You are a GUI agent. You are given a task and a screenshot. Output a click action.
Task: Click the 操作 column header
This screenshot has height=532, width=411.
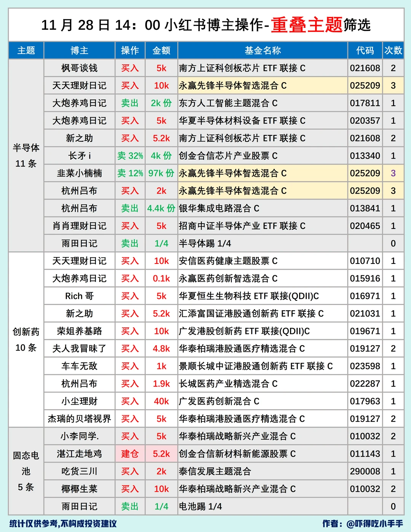130,50
